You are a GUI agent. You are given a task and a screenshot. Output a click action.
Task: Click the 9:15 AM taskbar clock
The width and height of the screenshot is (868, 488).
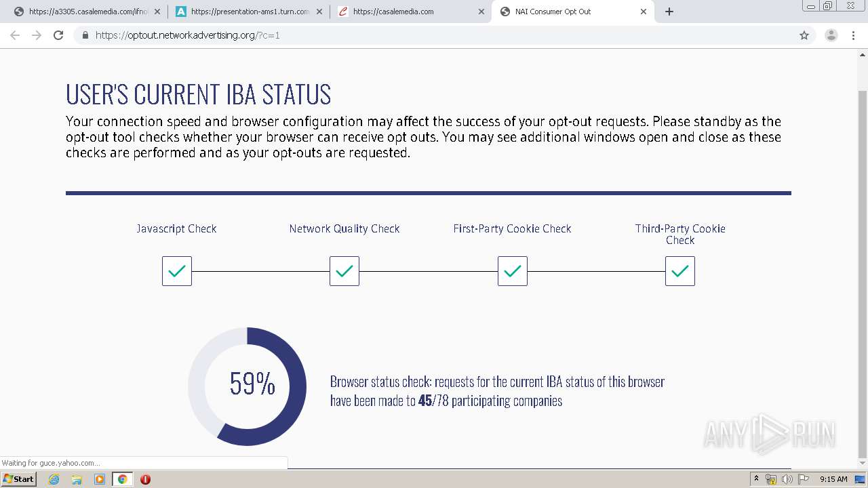tap(833, 479)
